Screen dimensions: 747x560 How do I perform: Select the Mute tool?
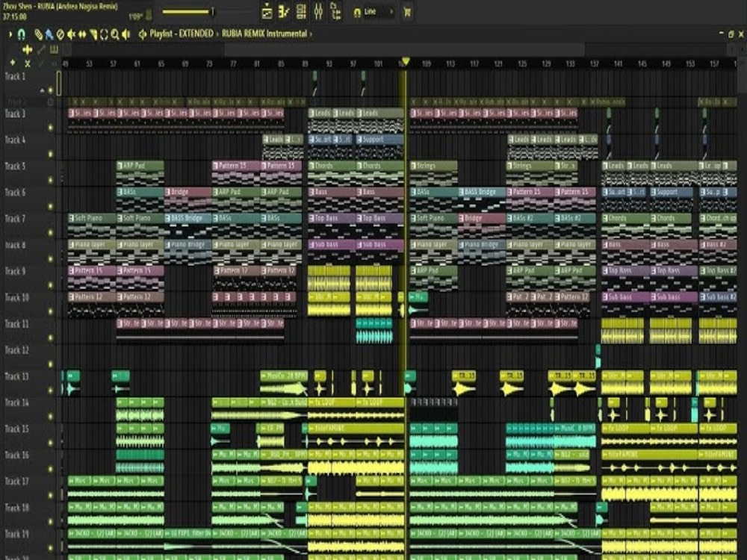pos(71,34)
